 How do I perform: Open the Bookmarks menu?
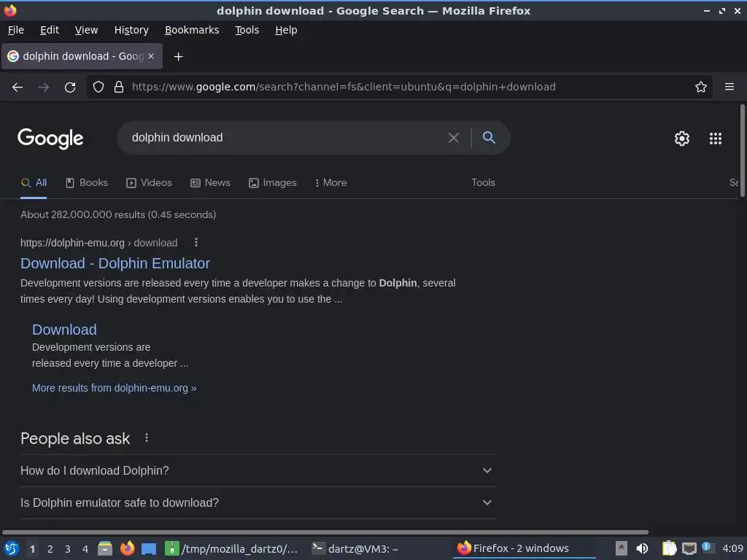coord(192,30)
